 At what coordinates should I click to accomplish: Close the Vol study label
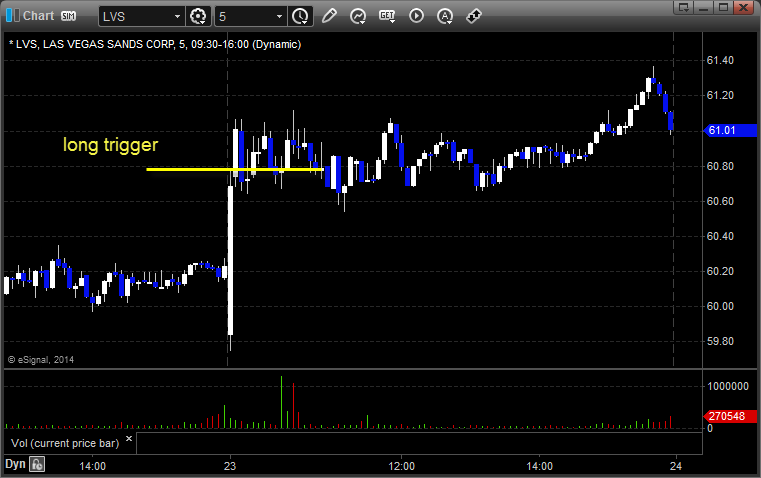click(x=129, y=439)
